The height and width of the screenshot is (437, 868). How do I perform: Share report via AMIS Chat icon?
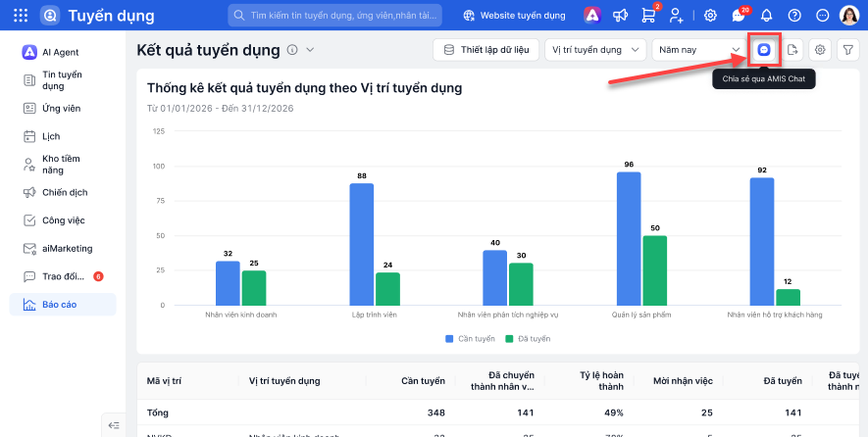[x=764, y=50]
